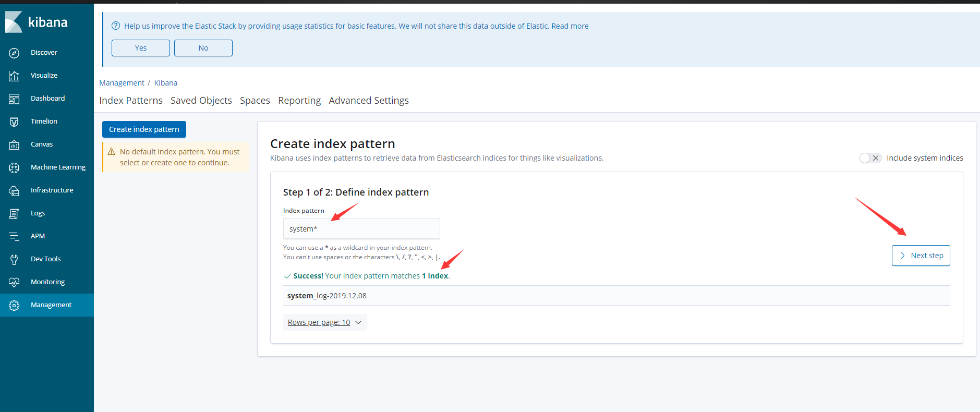The image size is (980, 412).
Task: Select Visualize label in sidebar
Action: pyautogui.click(x=44, y=76)
